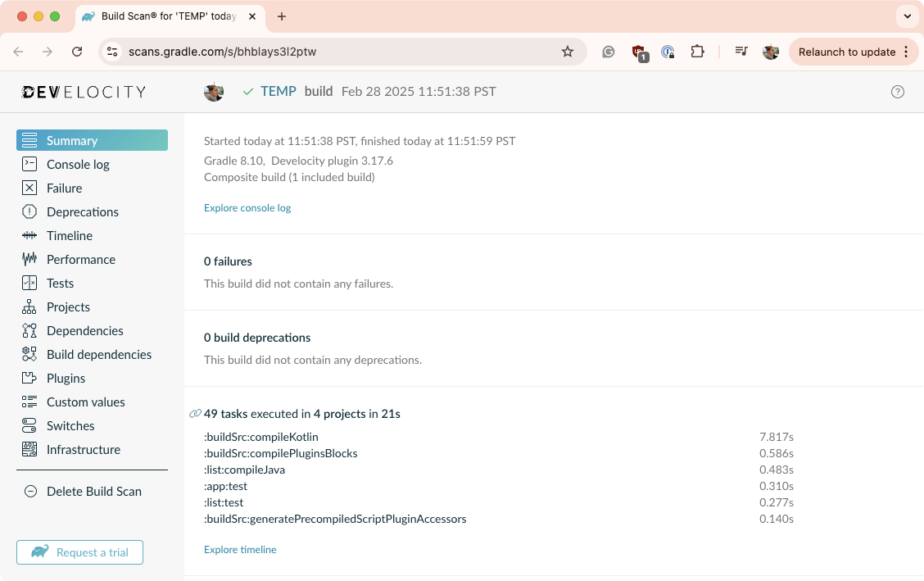Open the Switches section
The height and width of the screenshot is (581, 924).
tap(70, 426)
